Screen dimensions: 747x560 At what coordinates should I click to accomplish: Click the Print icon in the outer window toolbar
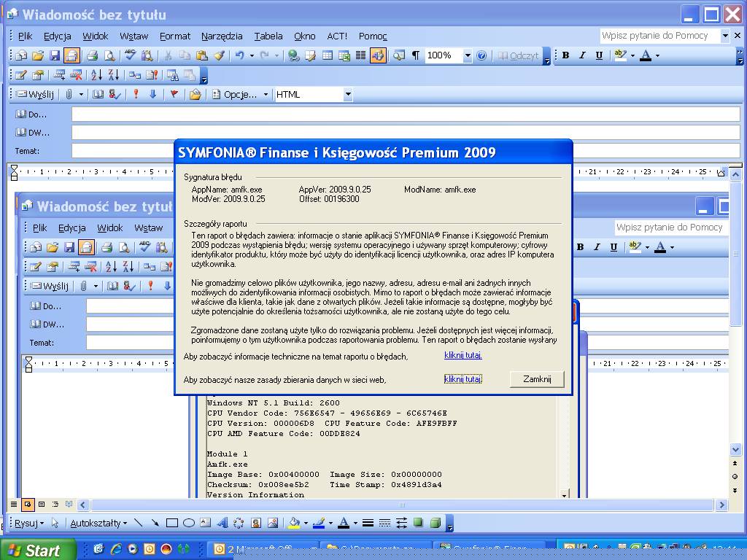pyautogui.click(x=93, y=55)
